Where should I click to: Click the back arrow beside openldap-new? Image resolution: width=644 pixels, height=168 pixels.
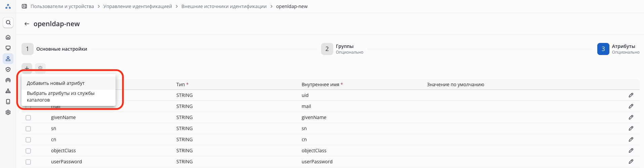(x=27, y=24)
